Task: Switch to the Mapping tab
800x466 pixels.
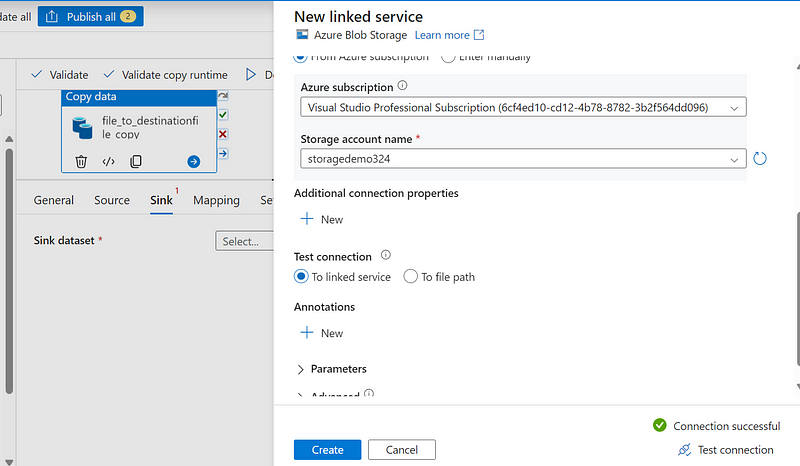Action: (216, 200)
